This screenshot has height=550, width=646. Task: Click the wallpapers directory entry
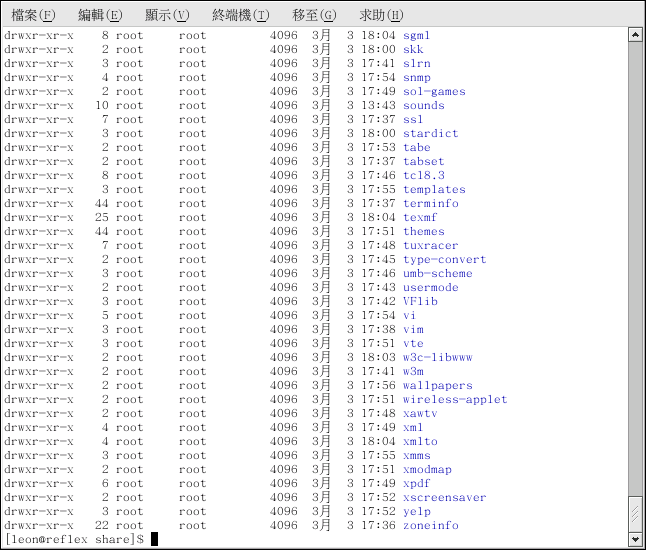pyautogui.click(x=437, y=385)
